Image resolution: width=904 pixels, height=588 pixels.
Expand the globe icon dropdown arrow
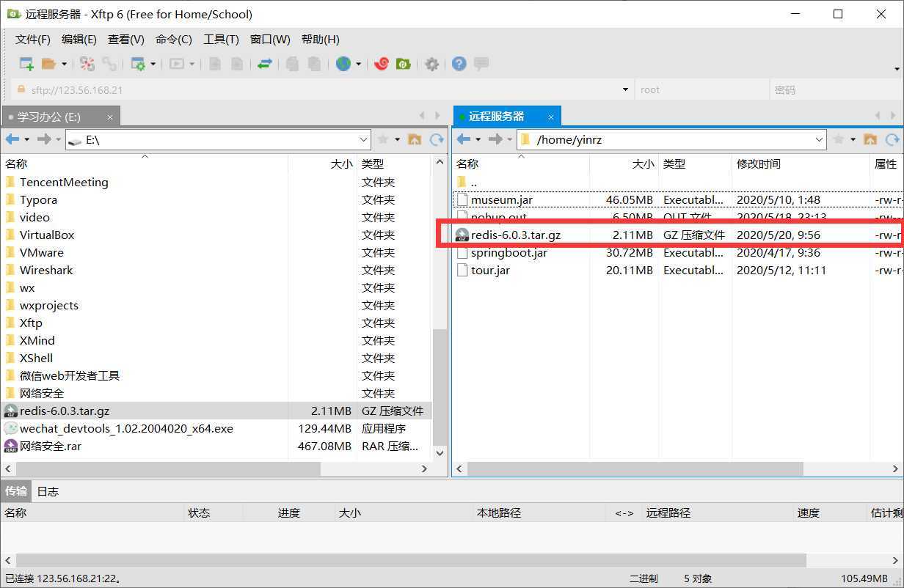pyautogui.click(x=359, y=64)
